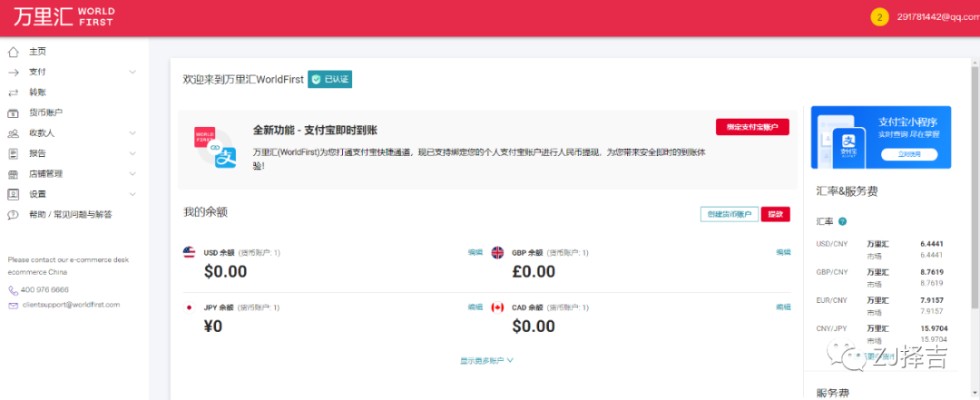This screenshot has height=400, width=980.
Task: Click the ¥0 JPY balance amount
Action: (213, 327)
